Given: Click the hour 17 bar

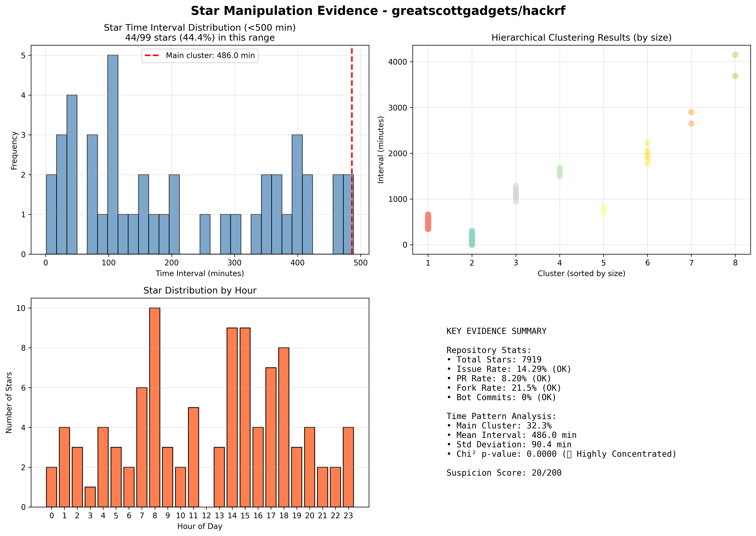Looking at the screenshot, I should pyautogui.click(x=271, y=437).
